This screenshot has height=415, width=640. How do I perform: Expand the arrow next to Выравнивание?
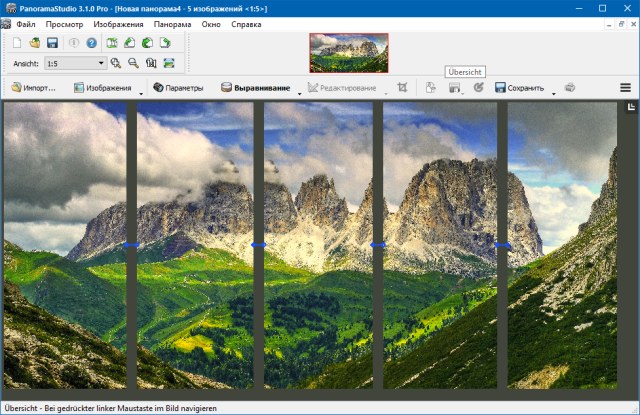point(299,91)
